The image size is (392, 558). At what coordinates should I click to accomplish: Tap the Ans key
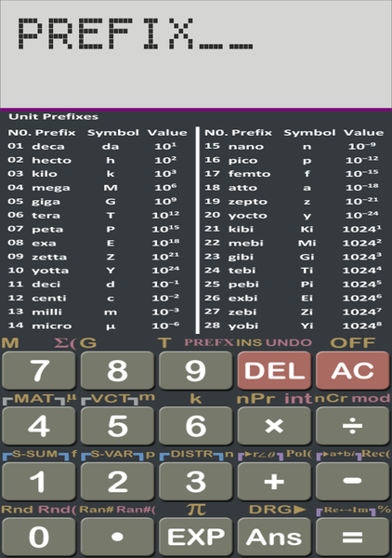tap(274, 537)
